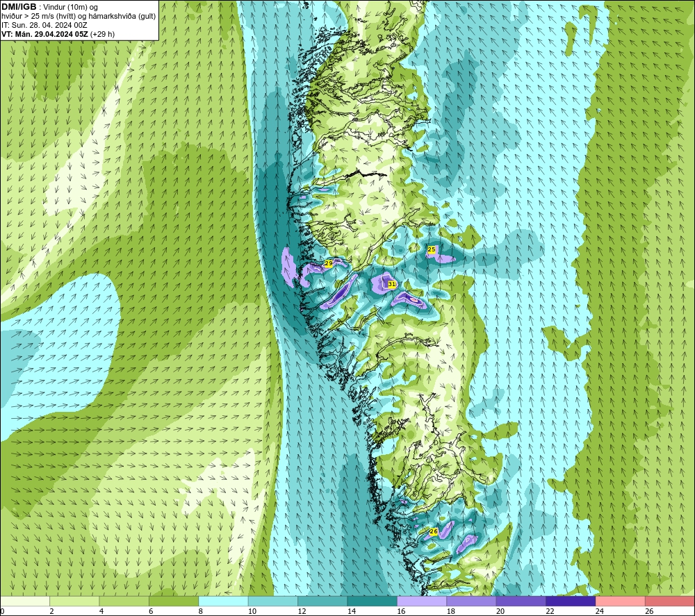This screenshot has width=695, height=616.
Task: Click the yellow gust marker labeled 25
Action: click(x=432, y=250)
